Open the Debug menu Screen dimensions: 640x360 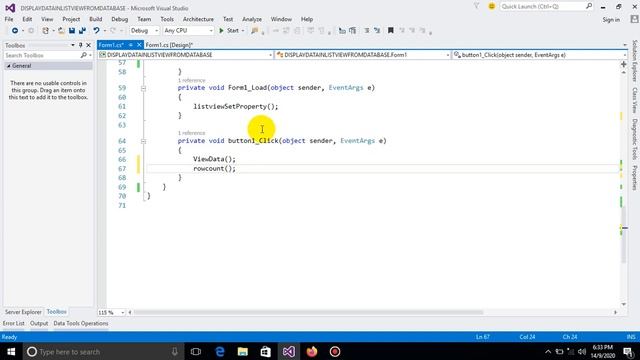120,19
